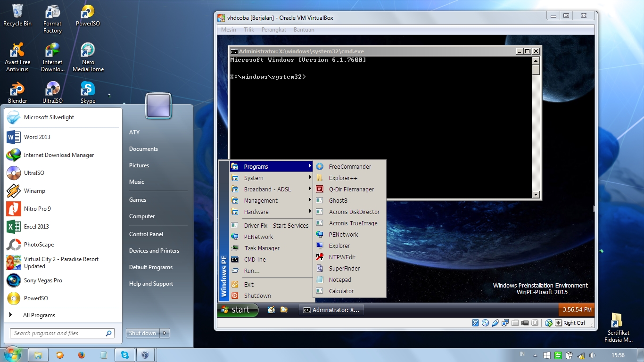Open Format Factory desktop icon
The height and width of the screenshot is (362, 644).
(x=52, y=19)
